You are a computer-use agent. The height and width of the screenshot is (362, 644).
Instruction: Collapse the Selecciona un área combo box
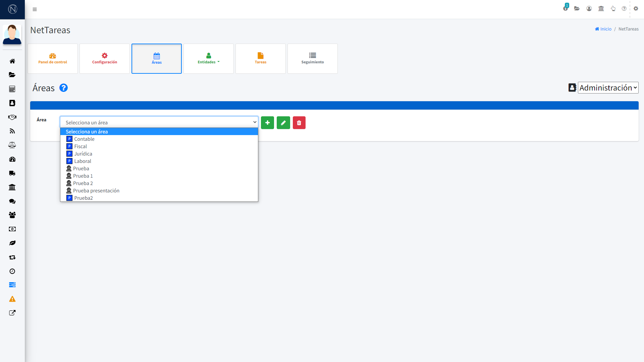point(159,122)
